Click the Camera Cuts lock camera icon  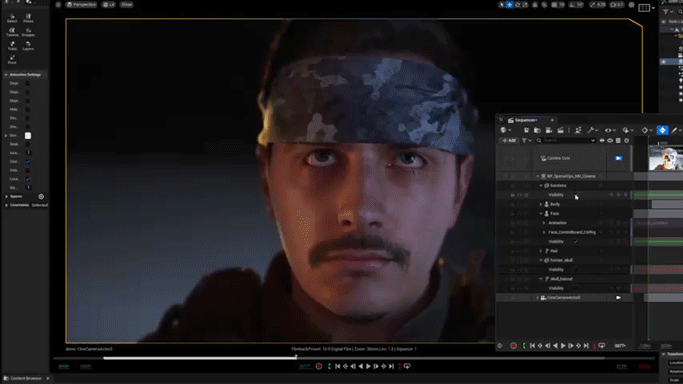(x=619, y=158)
